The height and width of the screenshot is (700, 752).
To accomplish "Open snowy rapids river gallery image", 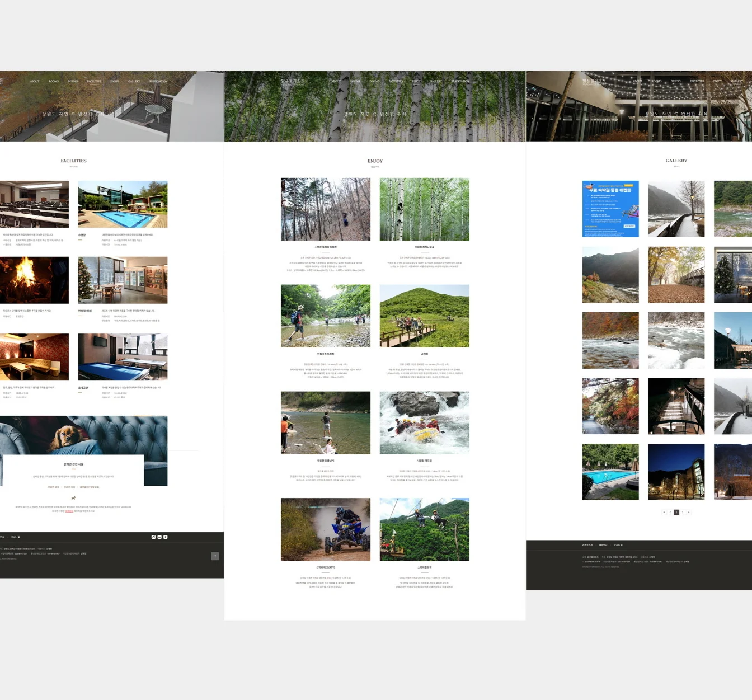I will (x=676, y=340).
